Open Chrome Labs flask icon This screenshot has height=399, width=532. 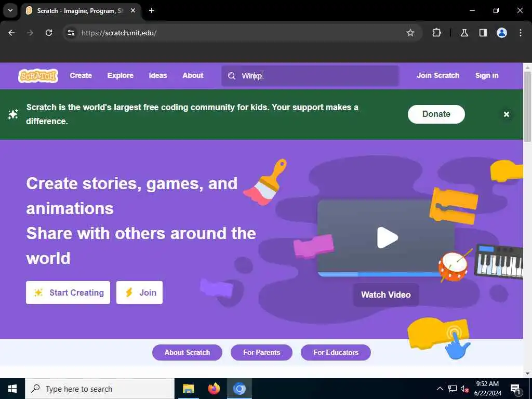click(464, 33)
